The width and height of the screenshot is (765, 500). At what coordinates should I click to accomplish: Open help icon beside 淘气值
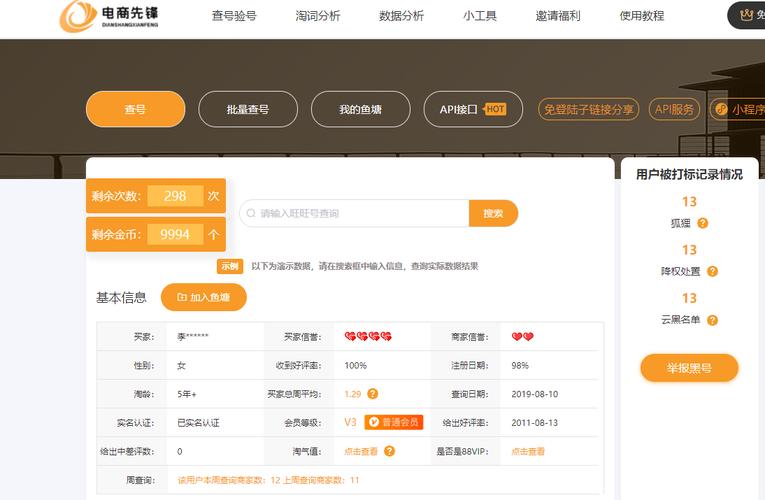[x=389, y=451]
